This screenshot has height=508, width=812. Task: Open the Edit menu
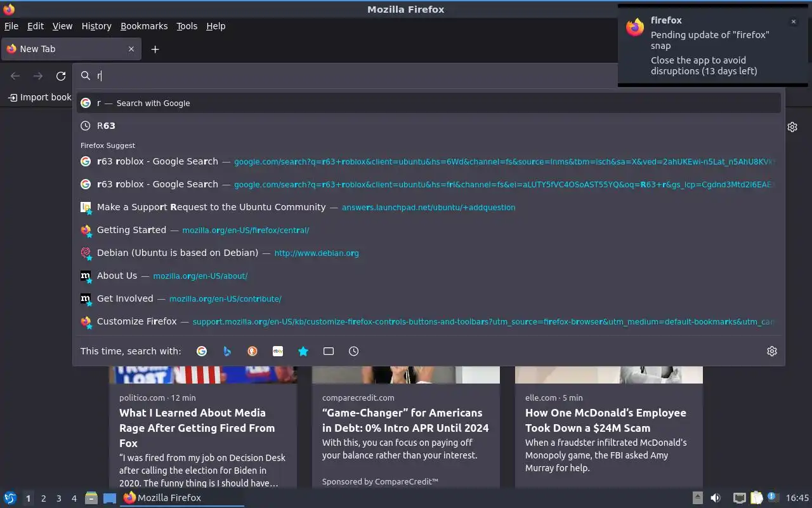(36, 26)
